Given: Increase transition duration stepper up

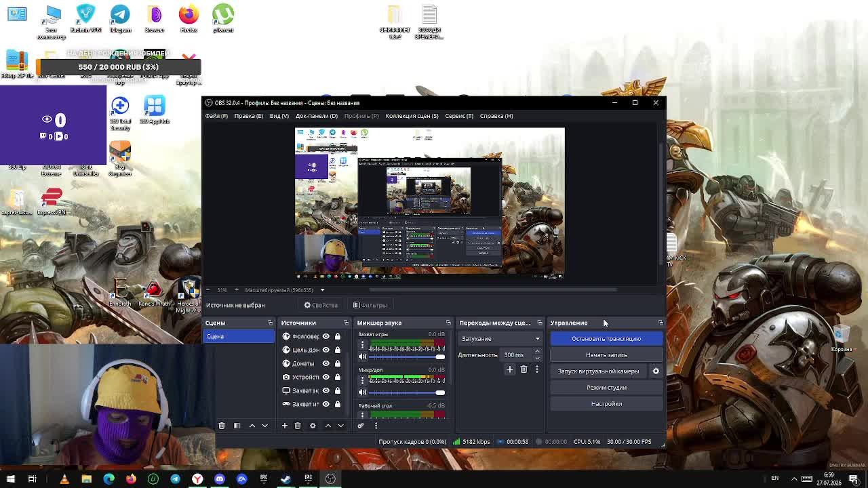Looking at the screenshot, I should click(x=537, y=352).
